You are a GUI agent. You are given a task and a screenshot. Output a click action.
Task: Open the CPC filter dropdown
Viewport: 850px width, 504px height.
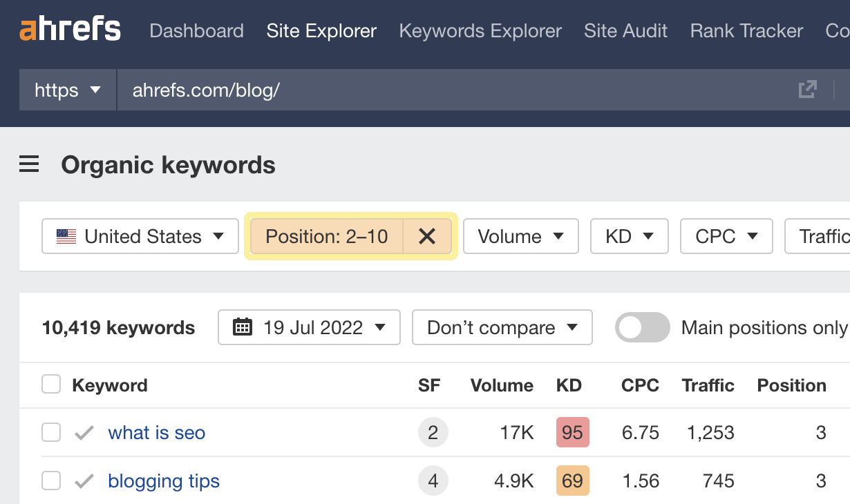click(727, 236)
